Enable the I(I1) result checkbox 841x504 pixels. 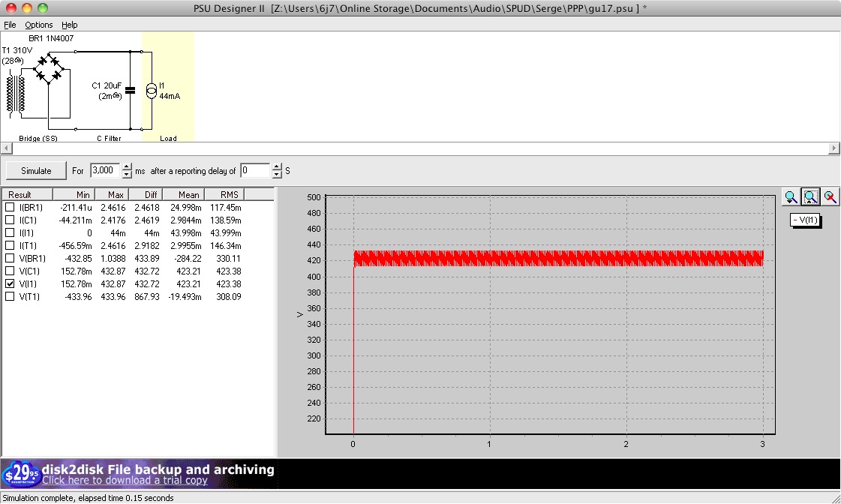pos(10,232)
